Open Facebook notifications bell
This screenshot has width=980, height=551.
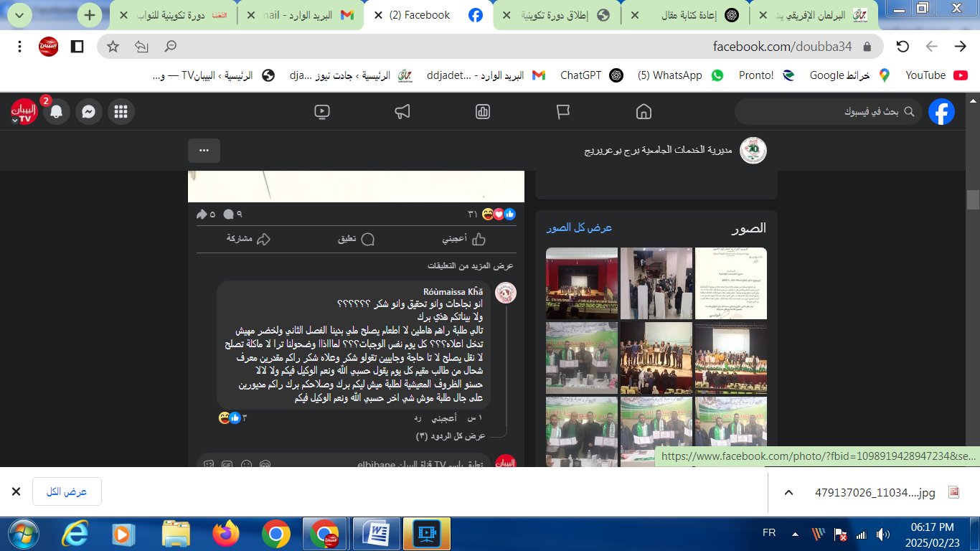56,112
